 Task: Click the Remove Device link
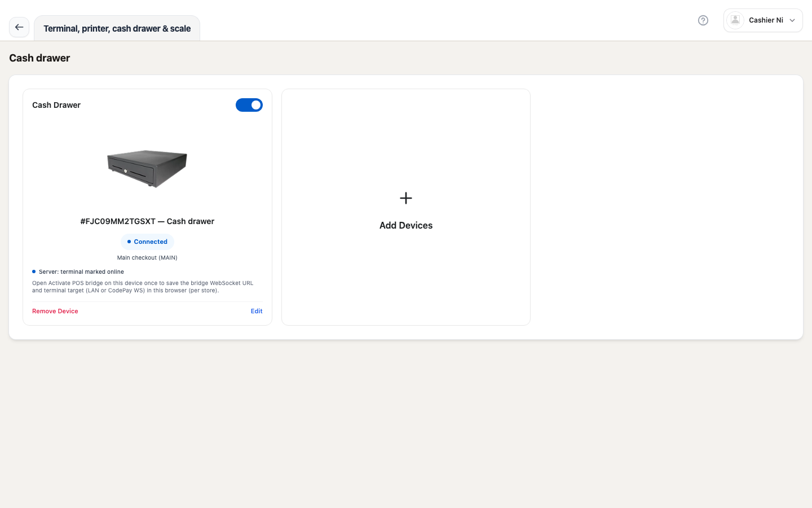(x=55, y=311)
